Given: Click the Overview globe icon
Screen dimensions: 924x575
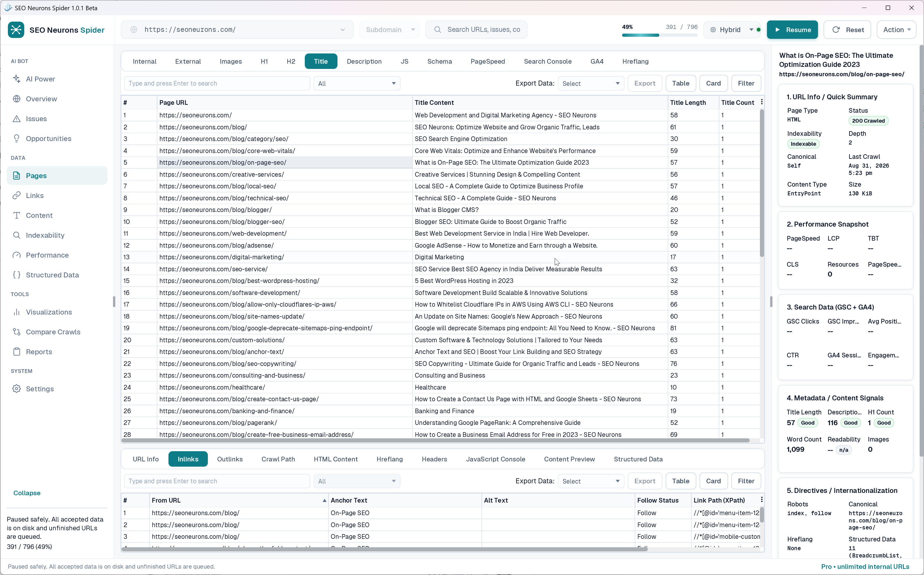Looking at the screenshot, I should (16, 99).
